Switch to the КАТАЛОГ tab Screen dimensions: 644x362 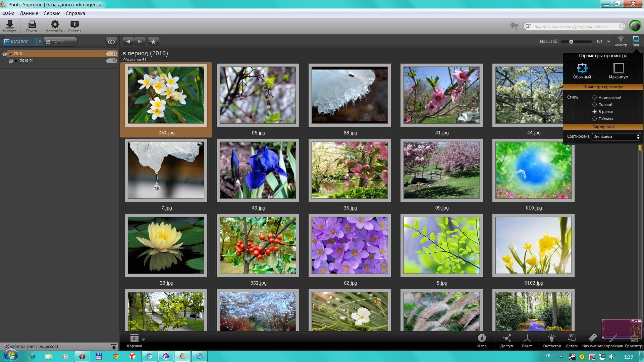pos(19,42)
